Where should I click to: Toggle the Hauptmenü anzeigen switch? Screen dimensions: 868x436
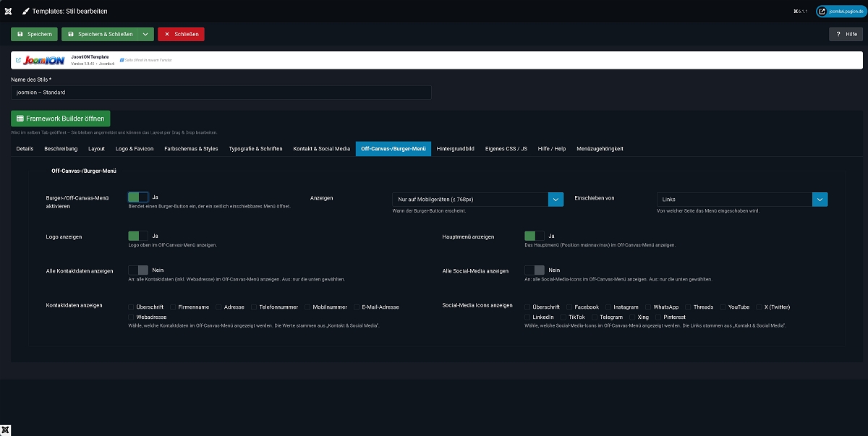point(535,236)
